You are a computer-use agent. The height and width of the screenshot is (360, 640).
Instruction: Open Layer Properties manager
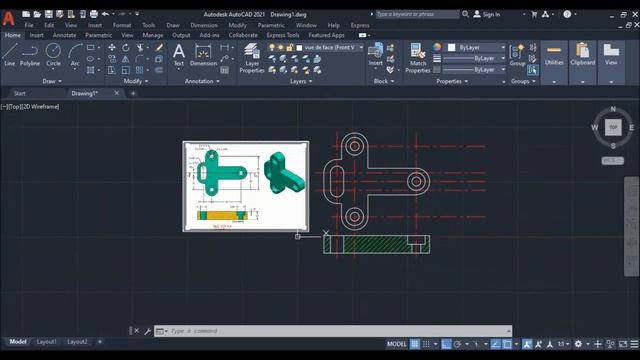tap(252, 58)
